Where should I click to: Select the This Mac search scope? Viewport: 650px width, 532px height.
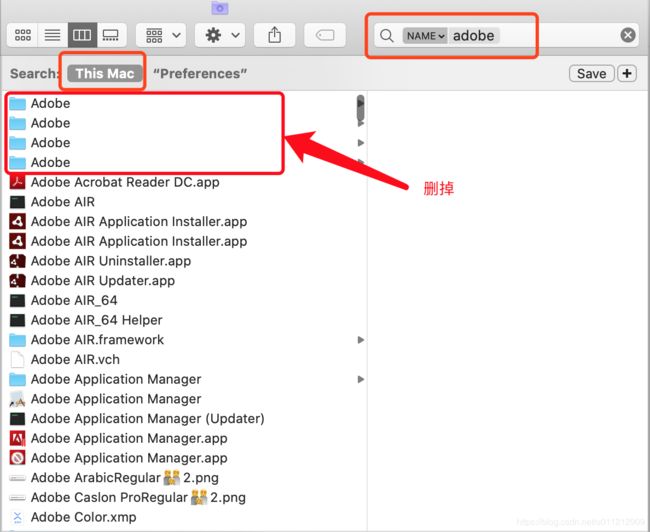point(104,74)
